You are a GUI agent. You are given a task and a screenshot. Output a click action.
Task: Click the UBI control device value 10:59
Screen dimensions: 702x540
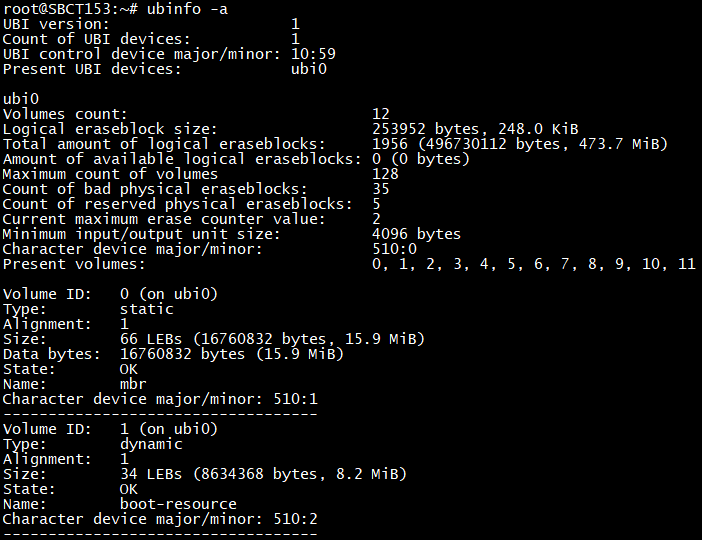[313, 54]
